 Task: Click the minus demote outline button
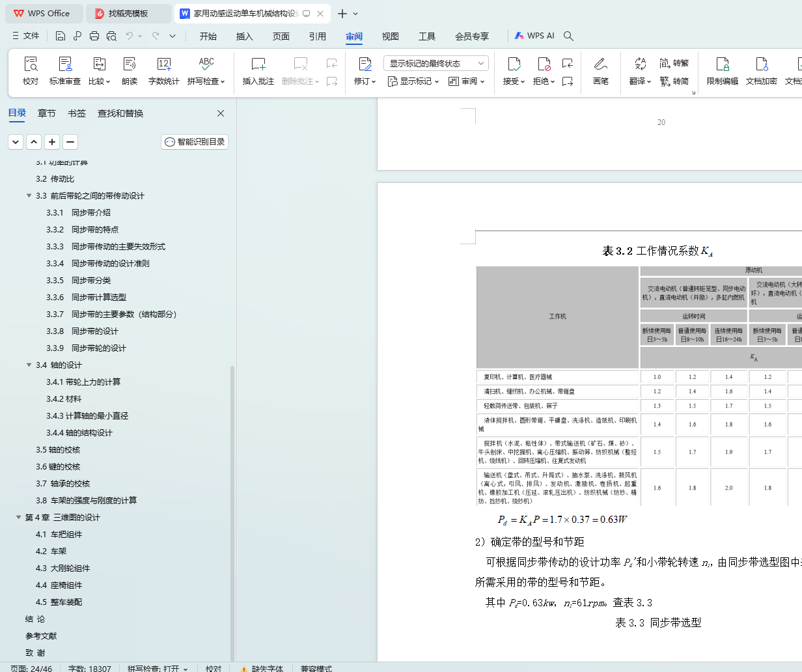(x=70, y=141)
